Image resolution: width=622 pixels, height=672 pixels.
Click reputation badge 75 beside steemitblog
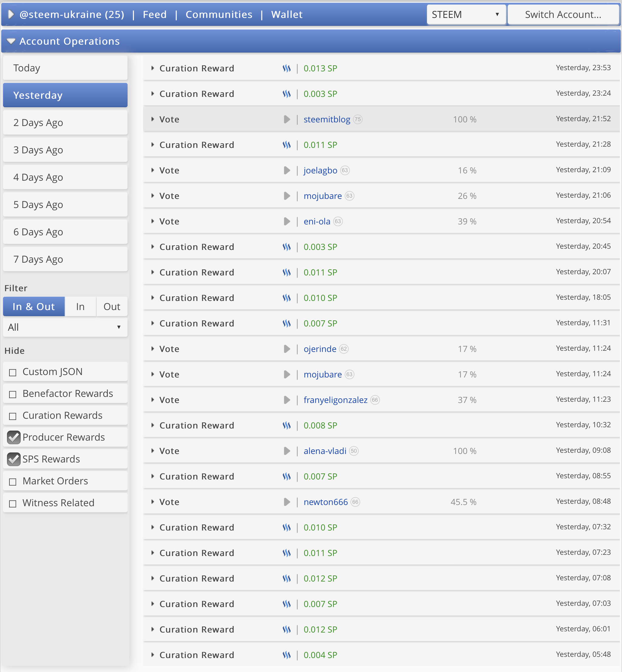(x=358, y=119)
